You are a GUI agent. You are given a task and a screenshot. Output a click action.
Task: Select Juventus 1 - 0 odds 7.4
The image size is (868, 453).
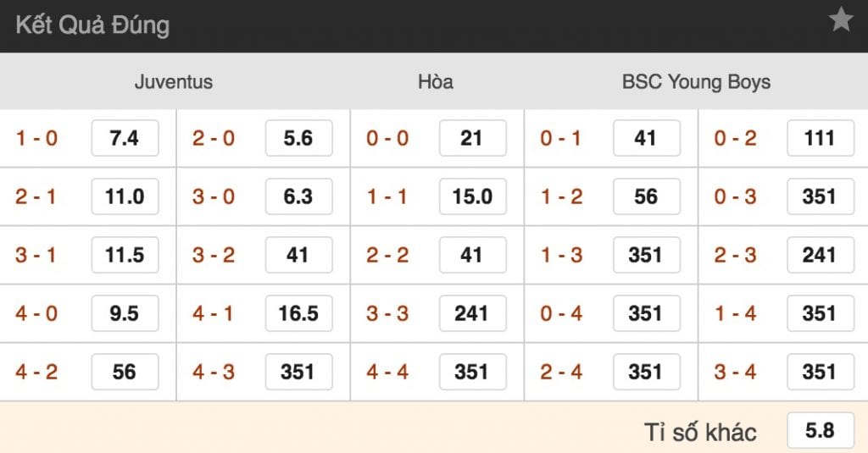tap(125, 139)
